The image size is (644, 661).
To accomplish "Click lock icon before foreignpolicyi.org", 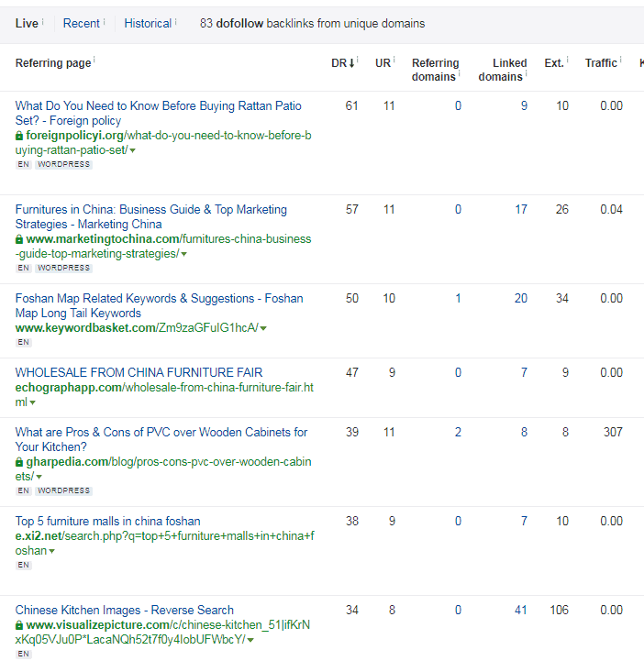I will pos(19,136).
